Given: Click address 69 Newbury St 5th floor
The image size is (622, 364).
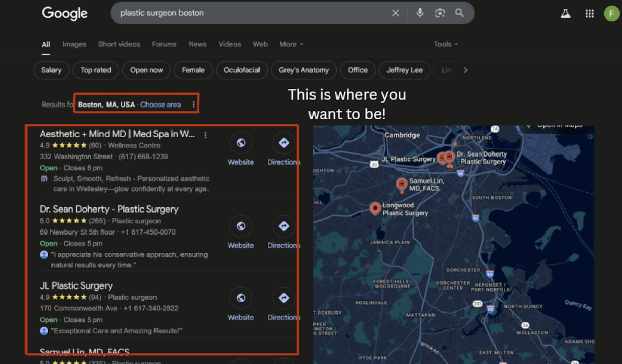Looking at the screenshot, I should pos(77,232).
